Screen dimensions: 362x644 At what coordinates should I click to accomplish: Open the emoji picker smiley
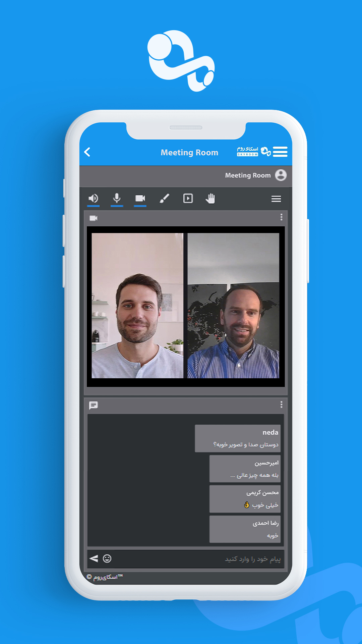pos(107,558)
